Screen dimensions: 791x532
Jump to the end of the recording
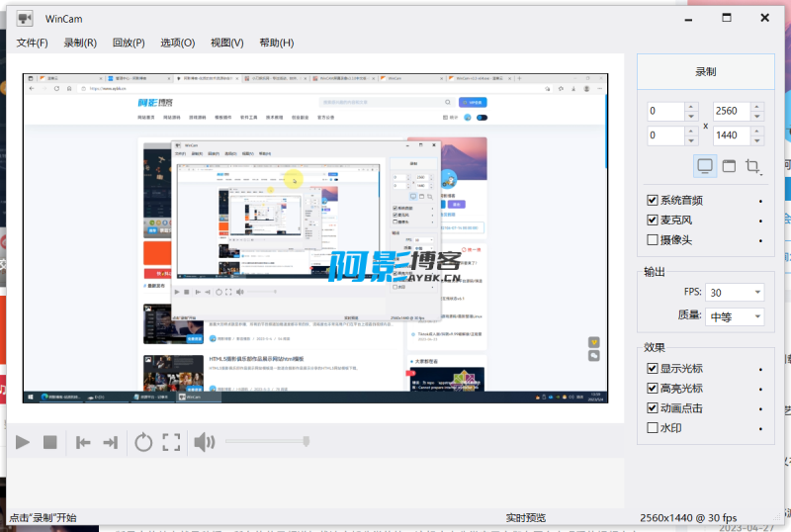(x=111, y=443)
